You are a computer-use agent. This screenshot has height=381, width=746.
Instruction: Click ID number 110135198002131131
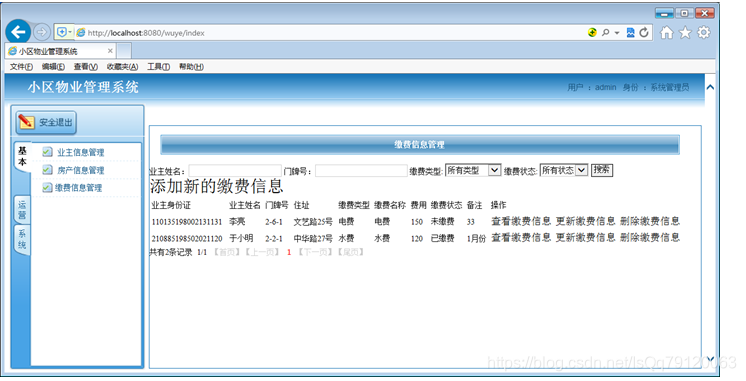point(187,222)
